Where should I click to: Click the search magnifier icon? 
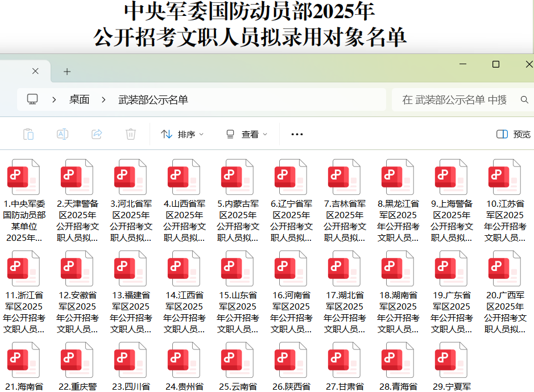[524, 100]
